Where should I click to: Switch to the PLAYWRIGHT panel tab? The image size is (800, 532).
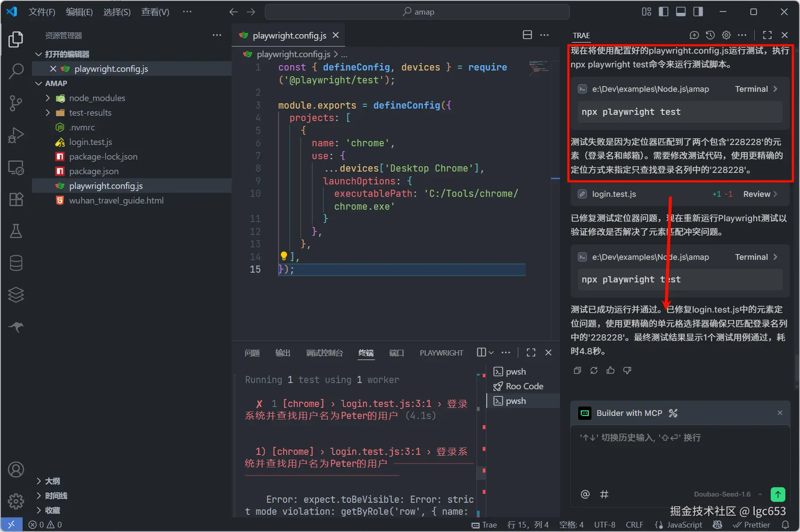point(441,353)
